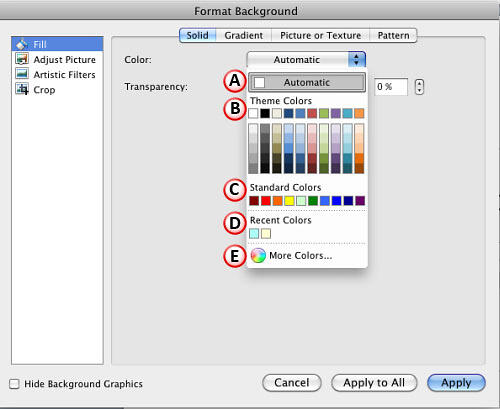Pick the dark navy theme color swatch
The width and height of the screenshot is (500, 409).
click(289, 113)
